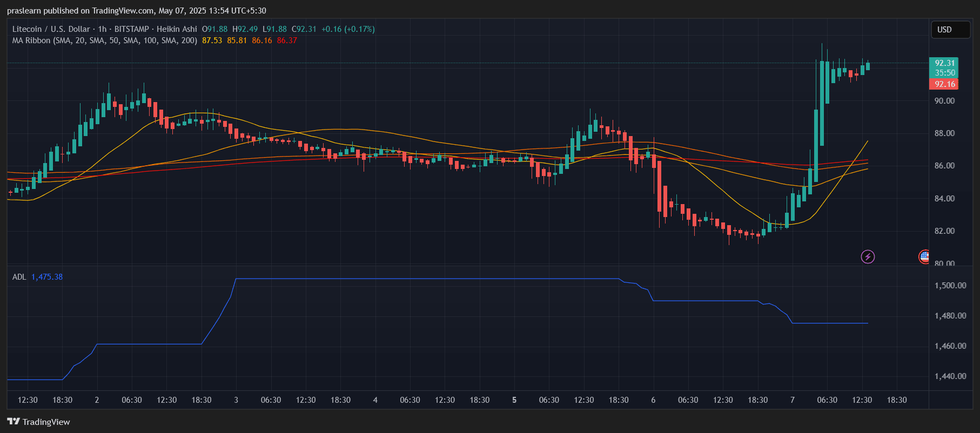980x433 pixels.
Task: Click the 90.00 price axis level
Action: (944, 101)
